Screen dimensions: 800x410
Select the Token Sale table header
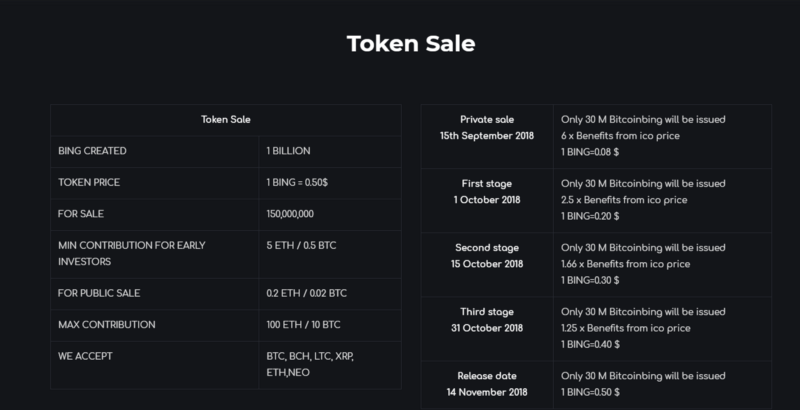click(x=226, y=120)
